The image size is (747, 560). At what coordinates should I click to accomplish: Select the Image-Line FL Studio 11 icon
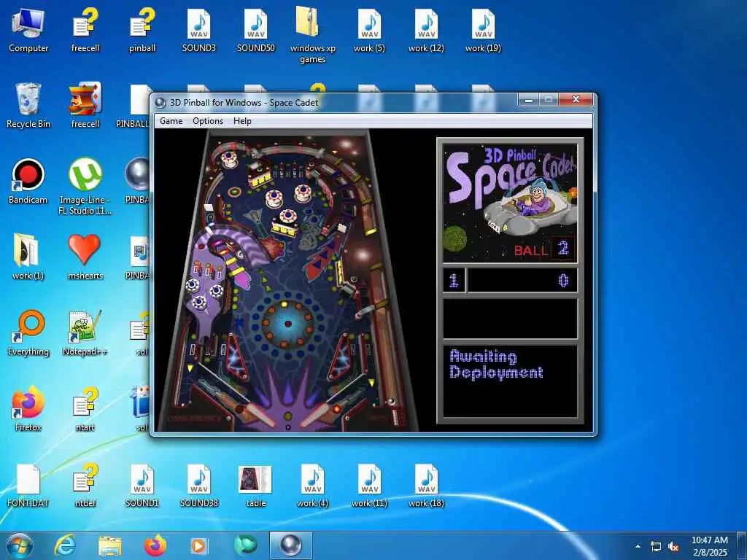85,187
